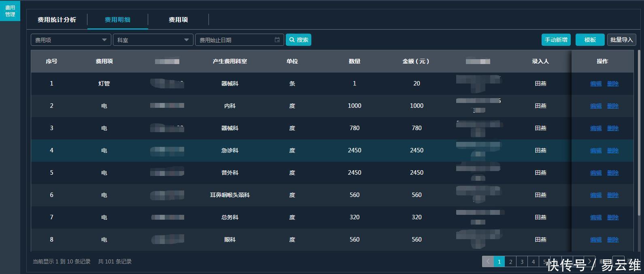Delete row 2 内科 record
The width and height of the screenshot is (644, 274).
pyautogui.click(x=613, y=106)
